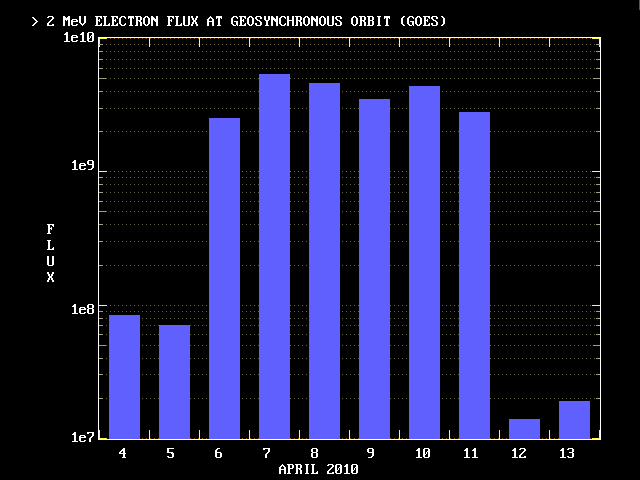Click x-axis date label 7
The image size is (640, 480).
[x=267, y=453]
